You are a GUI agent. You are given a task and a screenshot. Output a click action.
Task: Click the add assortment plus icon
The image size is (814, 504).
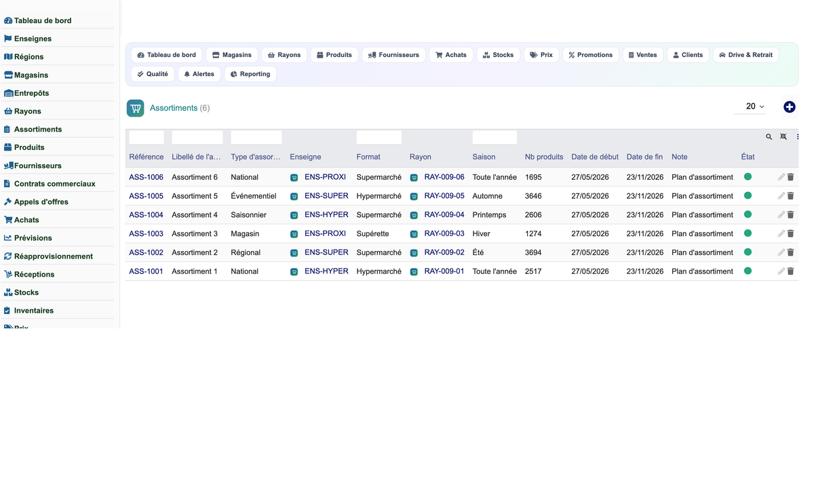789,107
